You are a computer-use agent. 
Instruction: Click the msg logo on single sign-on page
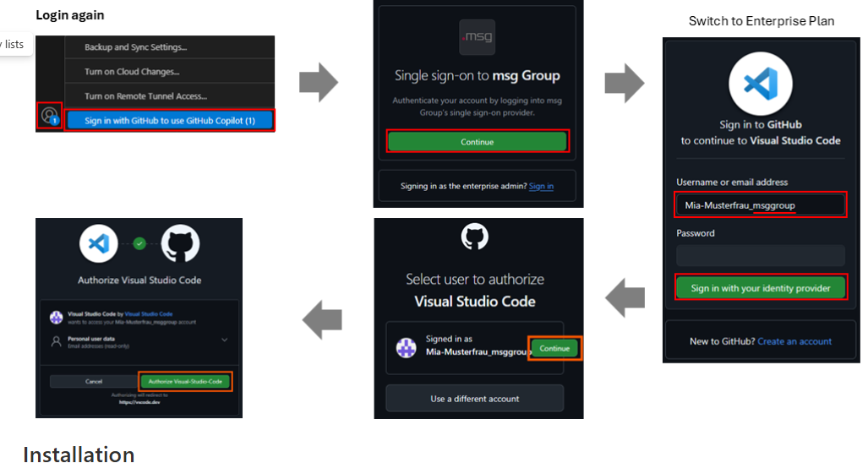click(478, 37)
